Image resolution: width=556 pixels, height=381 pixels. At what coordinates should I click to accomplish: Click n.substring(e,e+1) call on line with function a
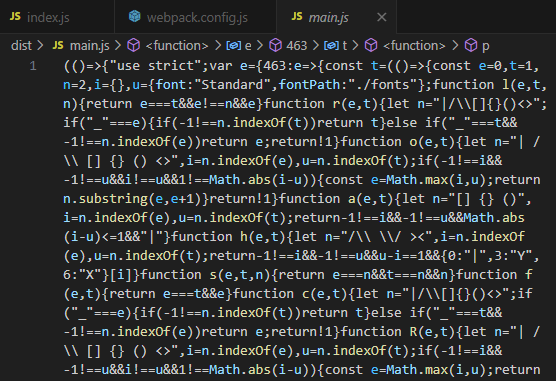tap(132, 199)
